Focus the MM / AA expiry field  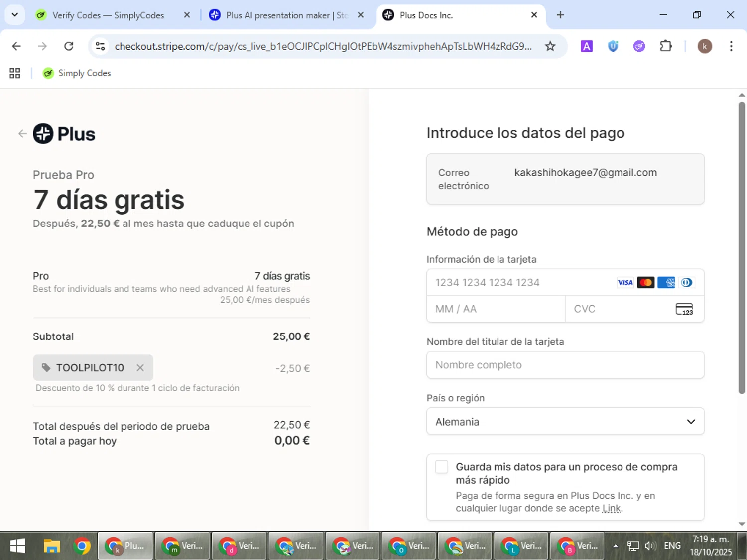click(496, 309)
